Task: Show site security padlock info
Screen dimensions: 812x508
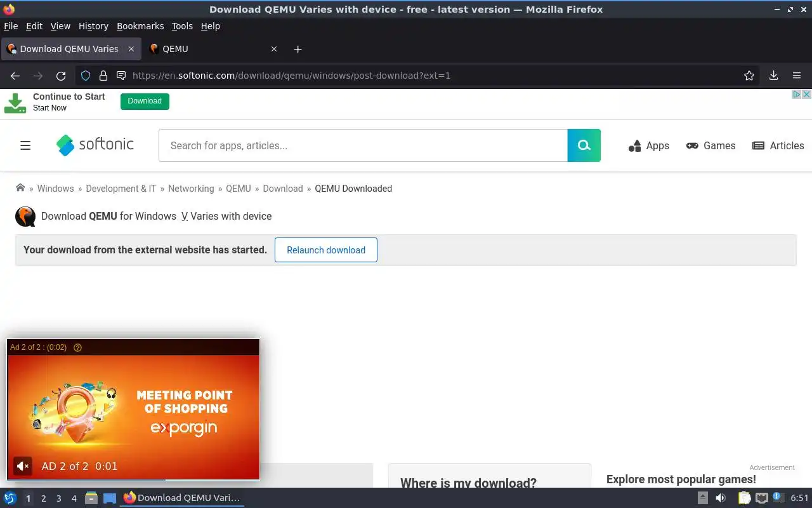Action: tap(103, 76)
